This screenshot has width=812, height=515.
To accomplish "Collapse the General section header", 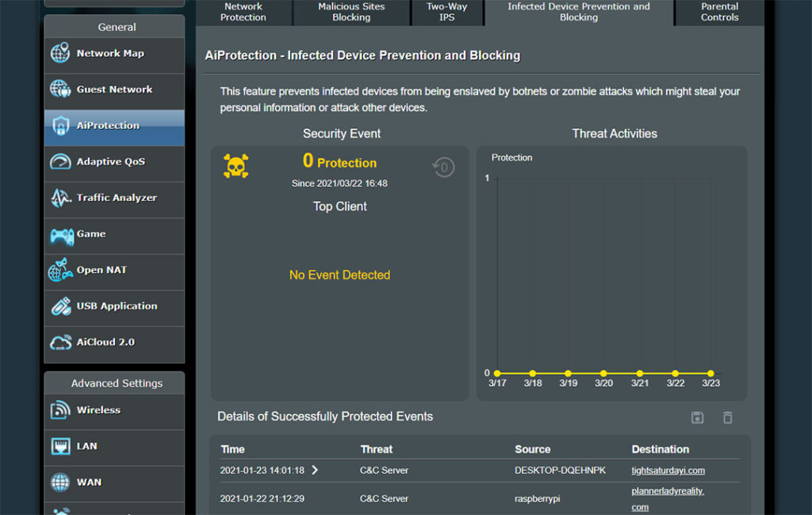I will pyautogui.click(x=114, y=27).
